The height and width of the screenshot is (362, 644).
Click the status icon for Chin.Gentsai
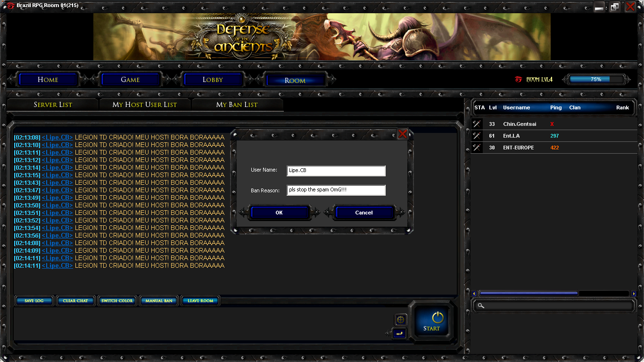coord(477,124)
